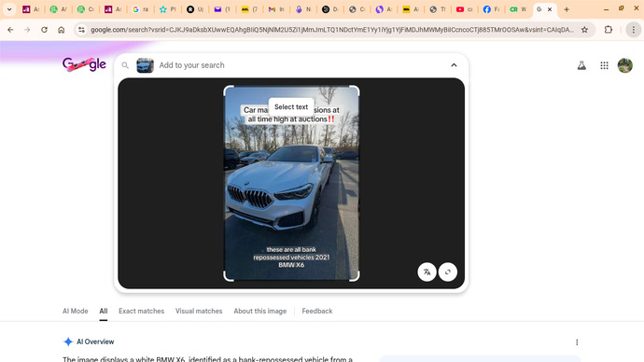The image size is (644, 362).
Task: Open the tab search dropdown arrow
Action: point(9,9)
